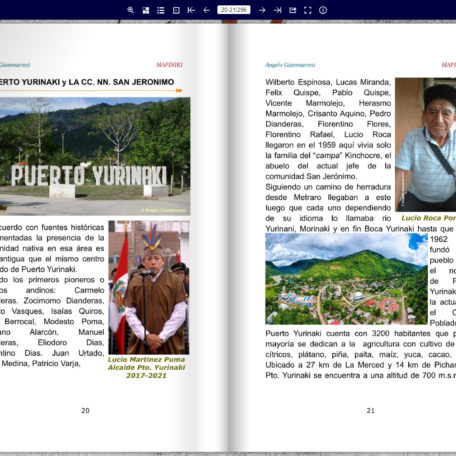This screenshot has width=456, height=456.
Task: Jump to the first page
Action: [191, 10]
